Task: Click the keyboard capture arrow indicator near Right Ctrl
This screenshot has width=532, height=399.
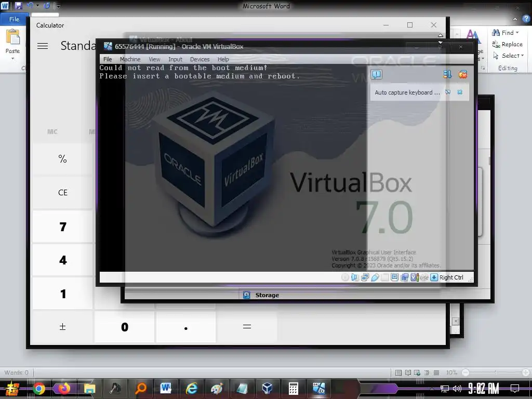Action: pyautogui.click(x=434, y=277)
